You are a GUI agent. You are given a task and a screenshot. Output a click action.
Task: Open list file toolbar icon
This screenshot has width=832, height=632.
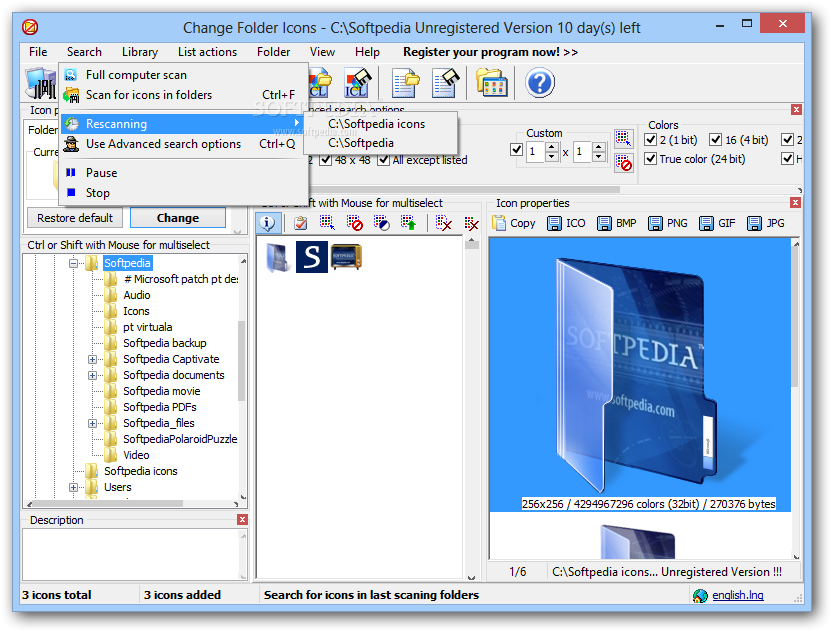click(406, 83)
